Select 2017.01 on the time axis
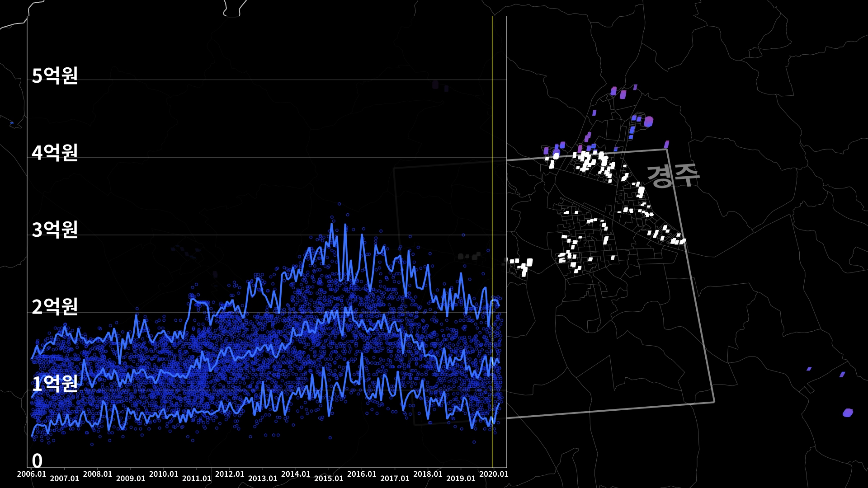Screen dimensions: 868x488 tap(395, 479)
